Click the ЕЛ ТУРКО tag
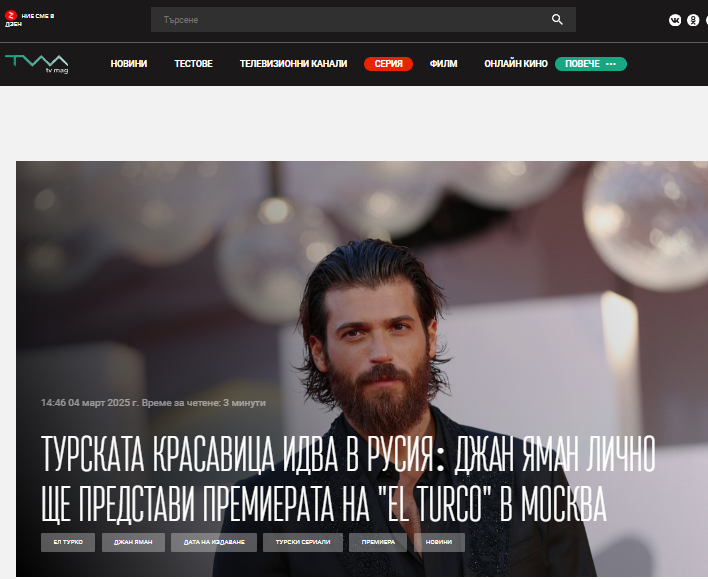Viewport: 708px width, 579px height. click(x=68, y=542)
